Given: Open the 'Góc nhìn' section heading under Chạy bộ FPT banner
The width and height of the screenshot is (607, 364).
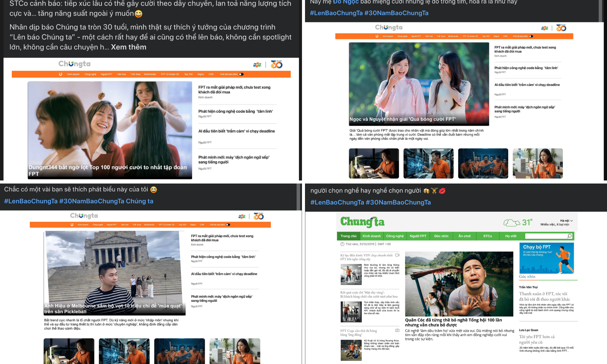Looking at the screenshot, I should click(x=527, y=276).
